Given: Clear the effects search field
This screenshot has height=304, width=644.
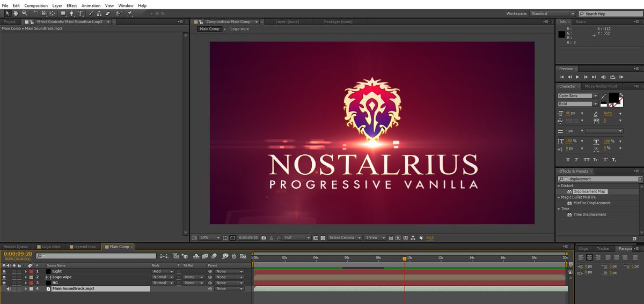Looking at the screenshot, I should tap(640, 179).
